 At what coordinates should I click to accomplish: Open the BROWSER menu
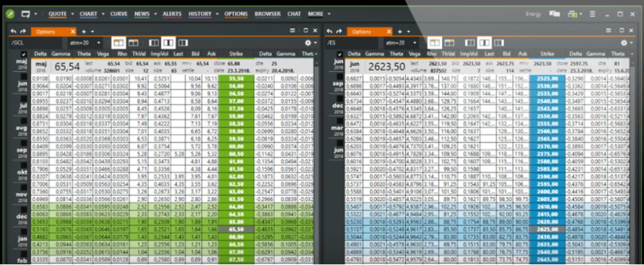click(x=268, y=14)
